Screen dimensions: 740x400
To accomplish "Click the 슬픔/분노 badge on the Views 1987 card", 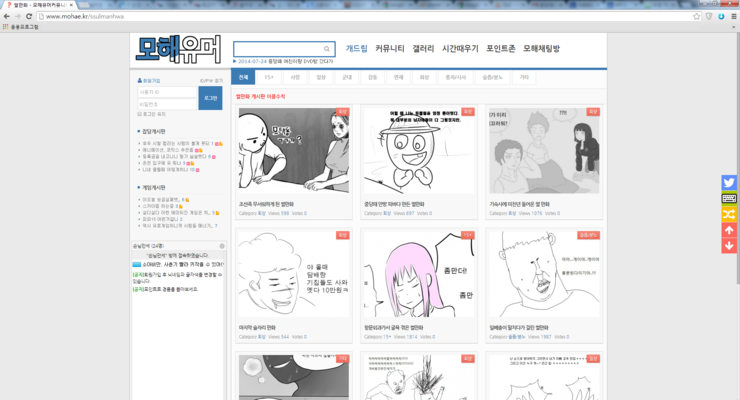I will pyautogui.click(x=589, y=235).
